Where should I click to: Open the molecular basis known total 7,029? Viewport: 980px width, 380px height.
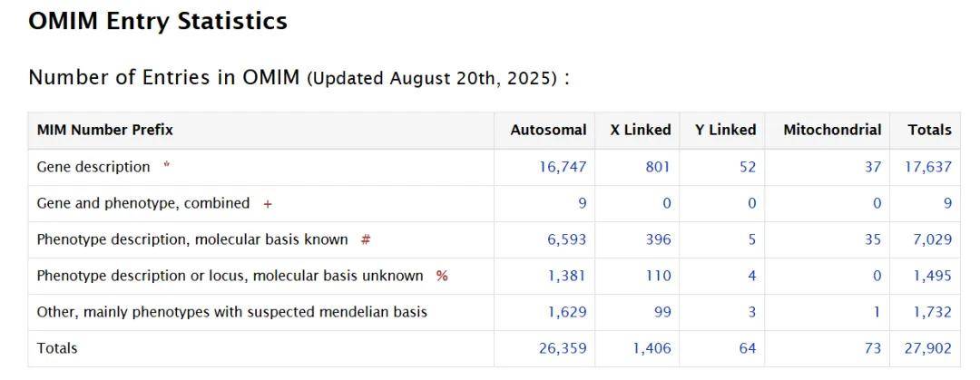point(932,239)
